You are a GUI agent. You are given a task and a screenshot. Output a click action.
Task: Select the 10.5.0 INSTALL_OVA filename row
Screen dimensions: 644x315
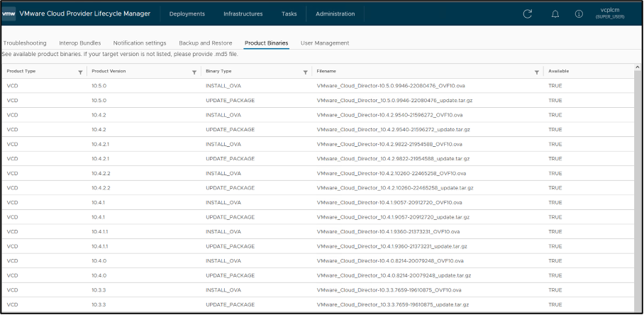coord(390,86)
